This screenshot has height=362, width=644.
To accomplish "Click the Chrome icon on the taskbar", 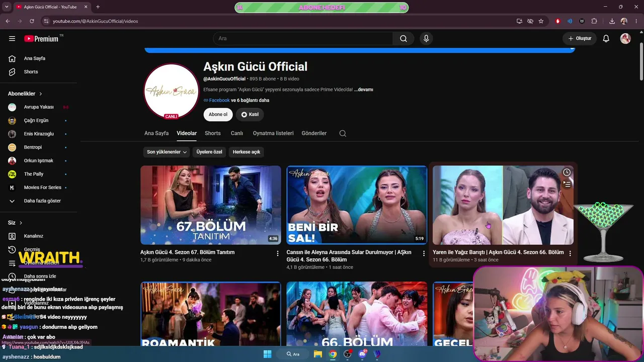I will [333, 354].
